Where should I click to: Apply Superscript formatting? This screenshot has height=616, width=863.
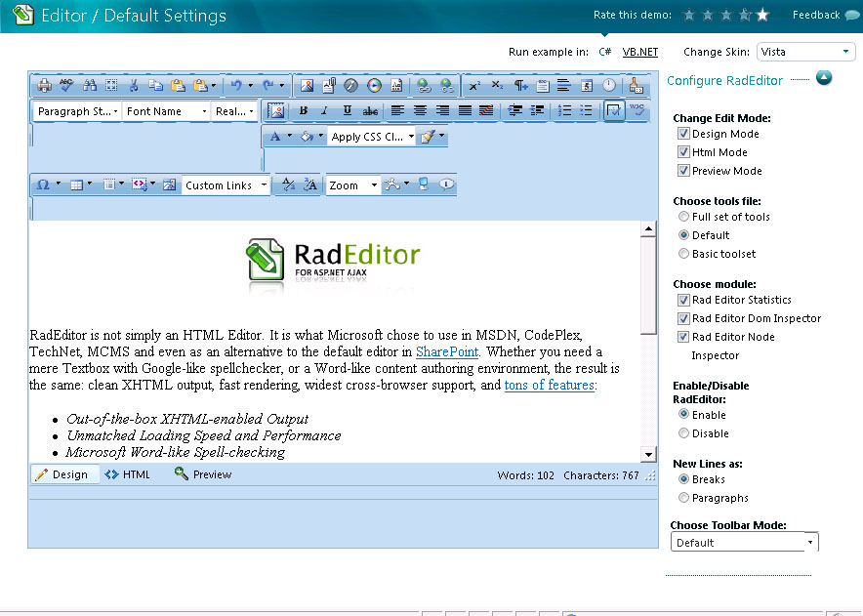pos(474,85)
